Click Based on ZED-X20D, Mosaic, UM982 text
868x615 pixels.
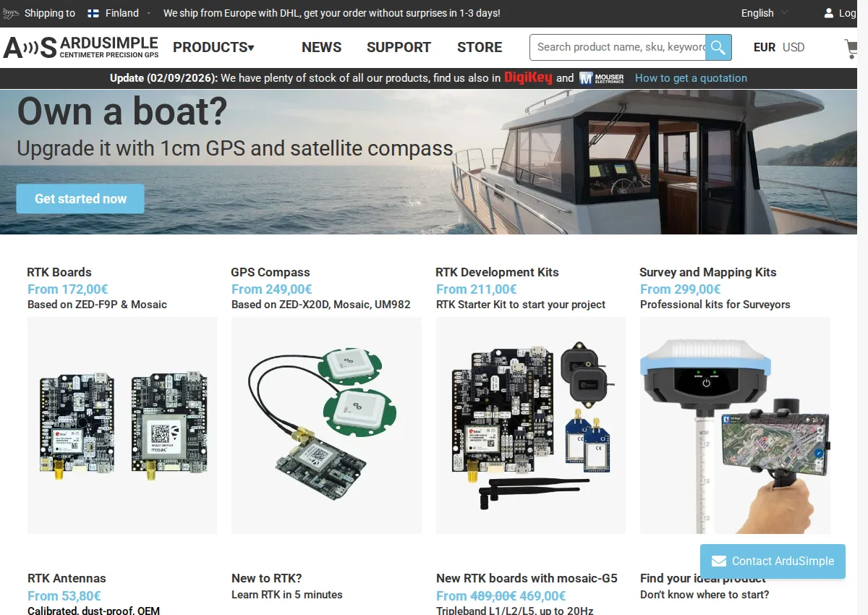[321, 305]
